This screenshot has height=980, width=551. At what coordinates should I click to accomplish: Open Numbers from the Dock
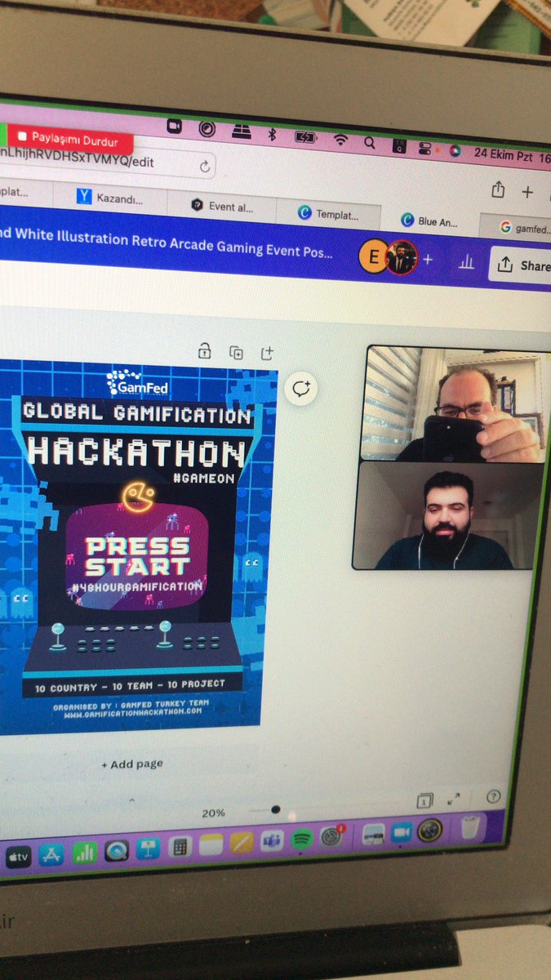84,852
